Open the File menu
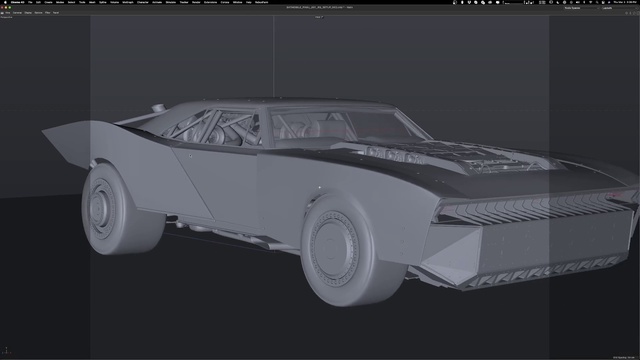 coord(30,2)
